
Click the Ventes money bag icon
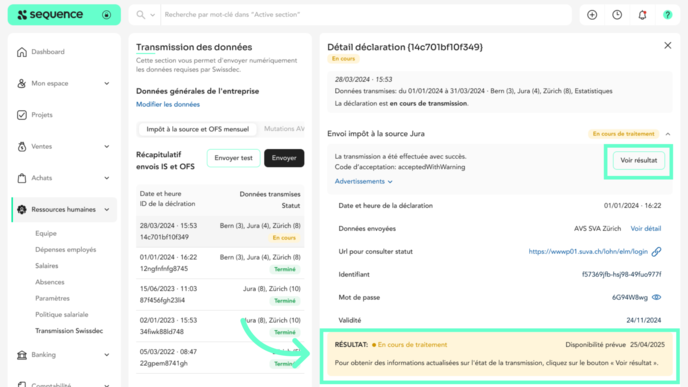pos(22,147)
